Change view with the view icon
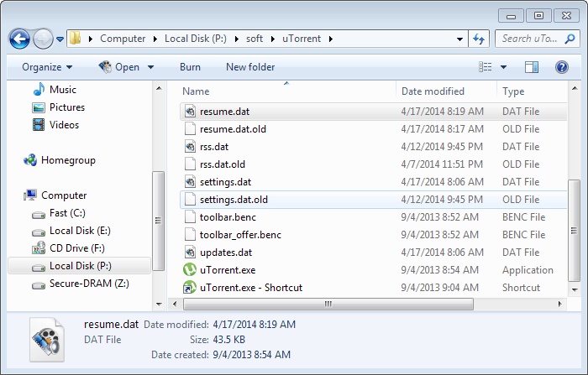Screen dimensions: 588x375 (486, 67)
